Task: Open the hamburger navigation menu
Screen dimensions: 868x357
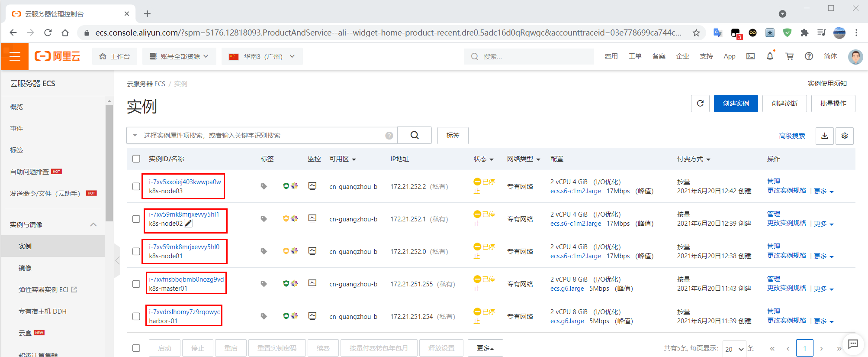Action: click(15, 56)
